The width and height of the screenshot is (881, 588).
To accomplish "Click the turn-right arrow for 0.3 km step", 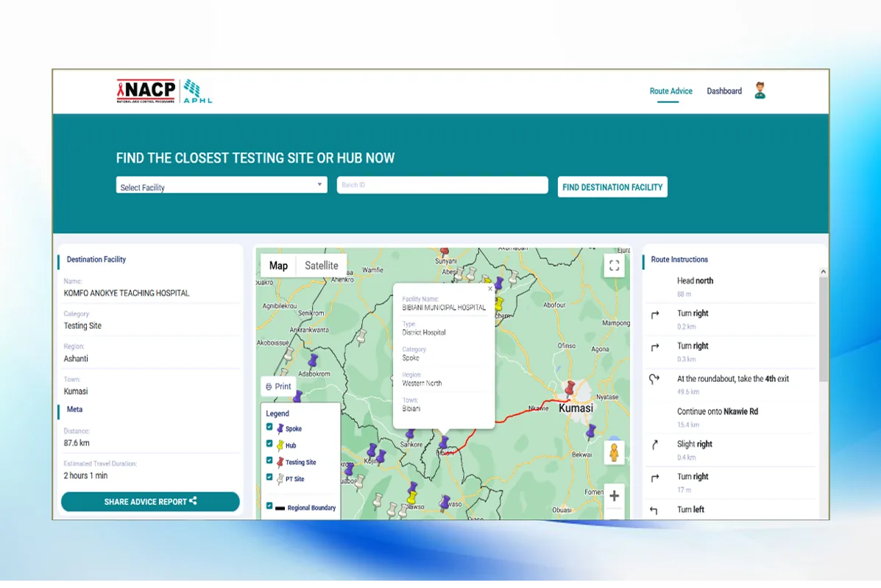I will click(x=654, y=347).
